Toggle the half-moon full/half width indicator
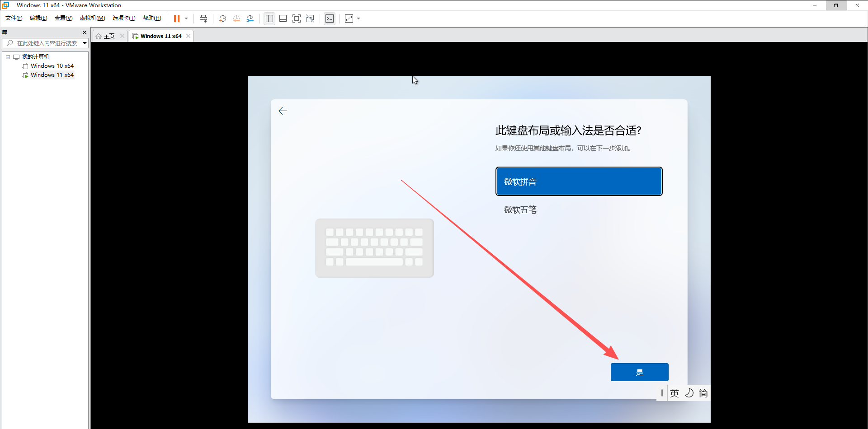Screen dimensions: 868x429 [x=689, y=393]
